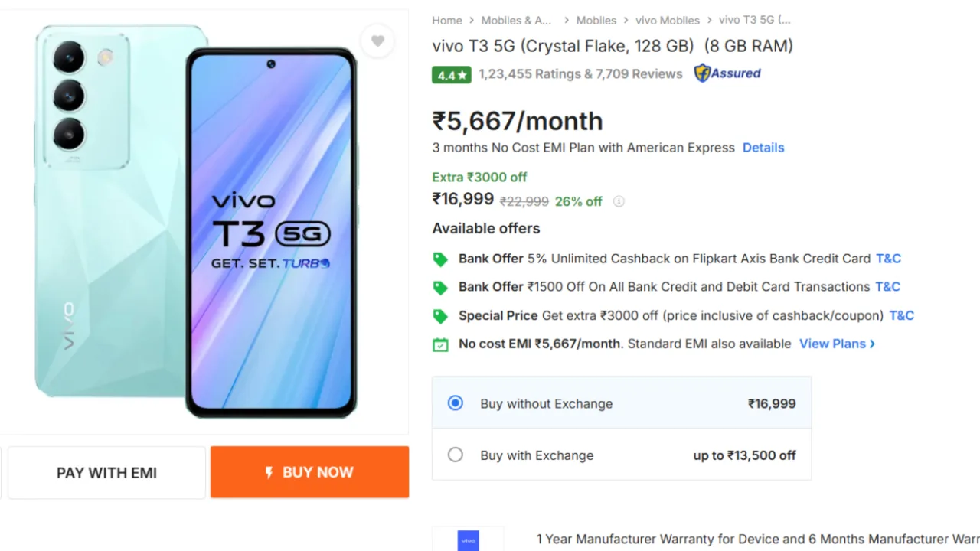Click the Special Price offer tag icon

(440, 316)
